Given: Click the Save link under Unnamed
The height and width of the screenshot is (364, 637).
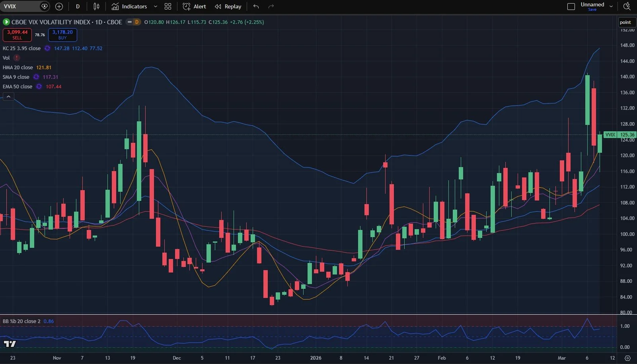Looking at the screenshot, I should pos(592,9).
